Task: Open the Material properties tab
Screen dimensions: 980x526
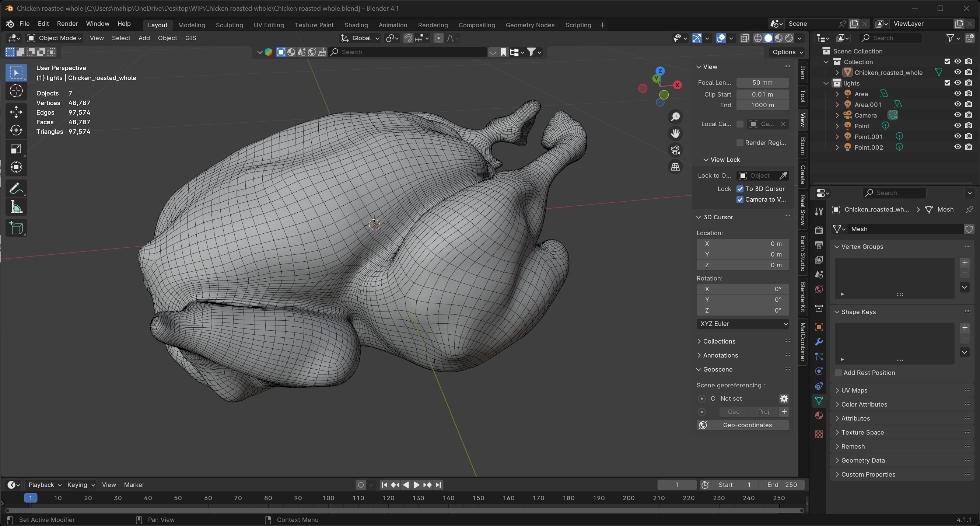Action: pos(819,415)
